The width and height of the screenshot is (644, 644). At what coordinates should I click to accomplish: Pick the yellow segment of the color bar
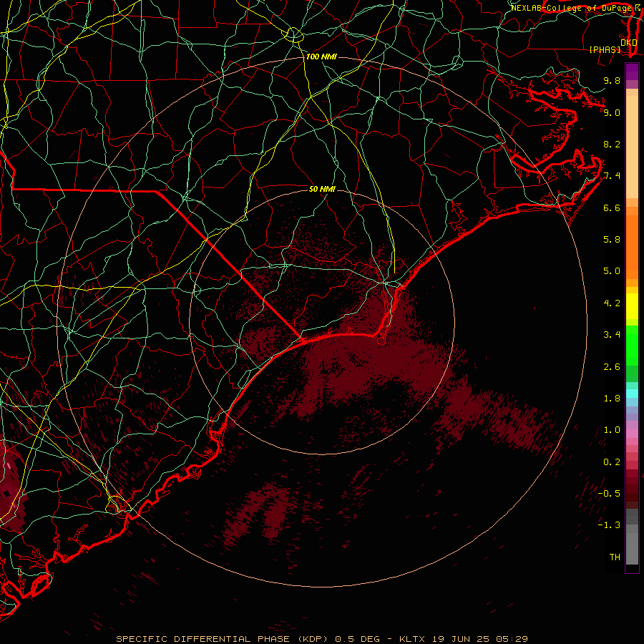pos(632,306)
